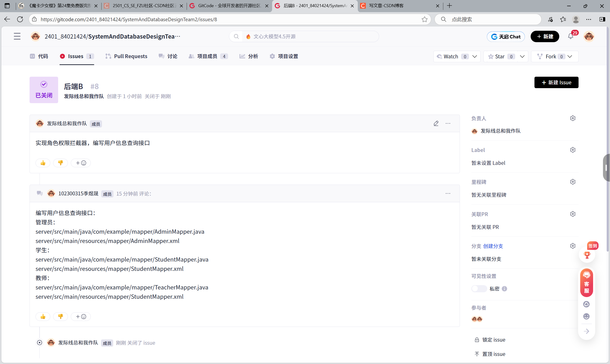610x364 pixels.
Task: Open the 项目成员 tab
Action: tap(208, 56)
